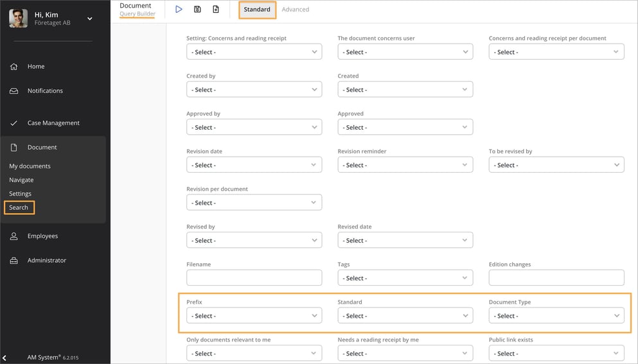The width and height of the screenshot is (638, 364).
Task: Open 'The document concerns user' dropdown
Action: (405, 51)
